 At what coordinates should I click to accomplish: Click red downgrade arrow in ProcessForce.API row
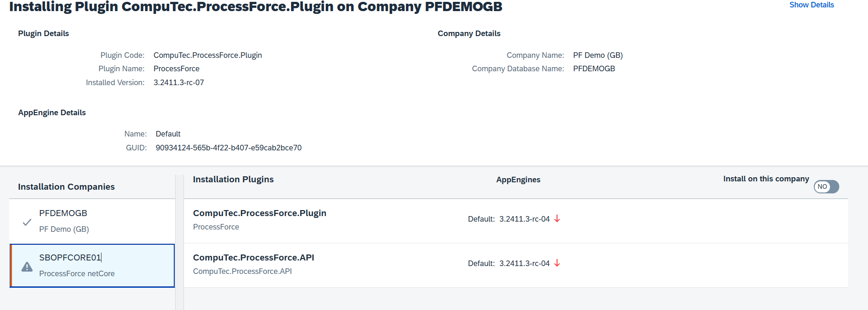pos(557,263)
